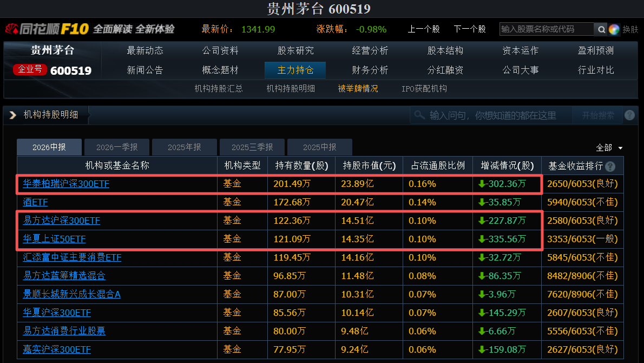Image resolution: width=644 pixels, height=363 pixels.
Task: Go to the 机构持股明细 sub-tab
Action: tap(291, 89)
